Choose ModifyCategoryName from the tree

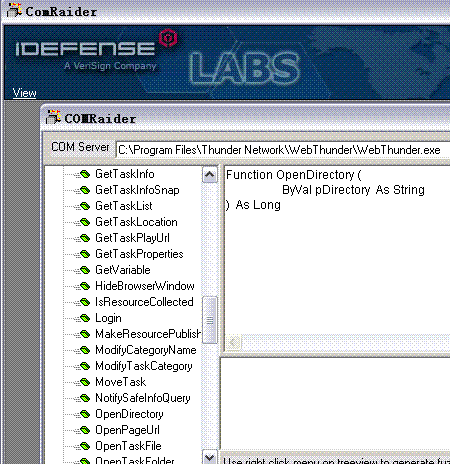[146, 350]
